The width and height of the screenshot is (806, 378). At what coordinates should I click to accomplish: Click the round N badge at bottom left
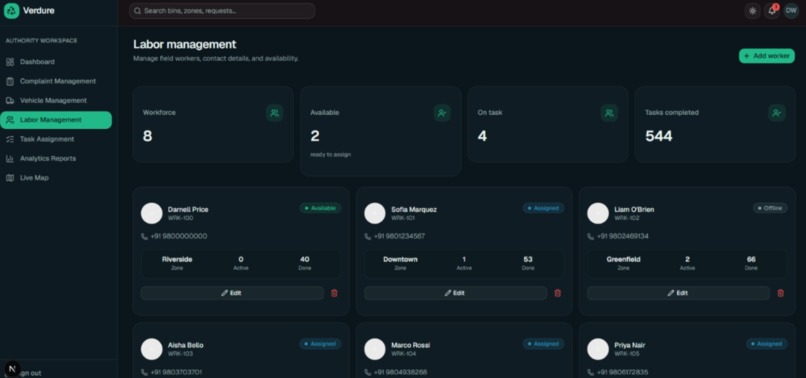tap(13, 368)
